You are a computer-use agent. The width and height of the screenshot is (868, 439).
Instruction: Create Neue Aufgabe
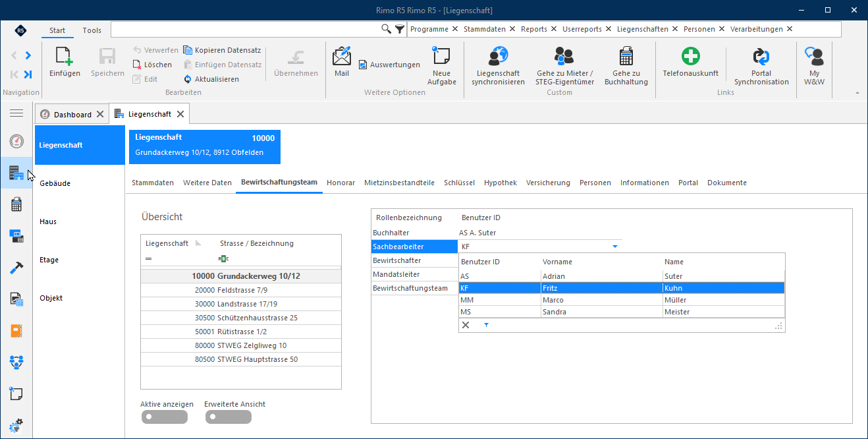click(x=441, y=66)
